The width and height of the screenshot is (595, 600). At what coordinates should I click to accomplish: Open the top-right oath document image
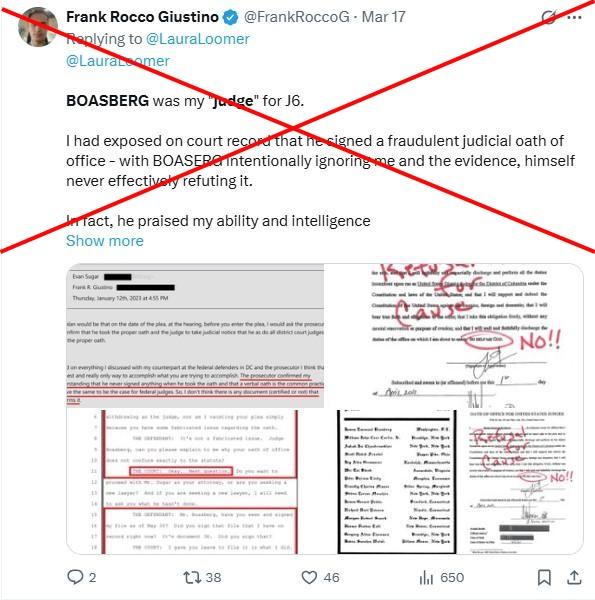(x=454, y=336)
